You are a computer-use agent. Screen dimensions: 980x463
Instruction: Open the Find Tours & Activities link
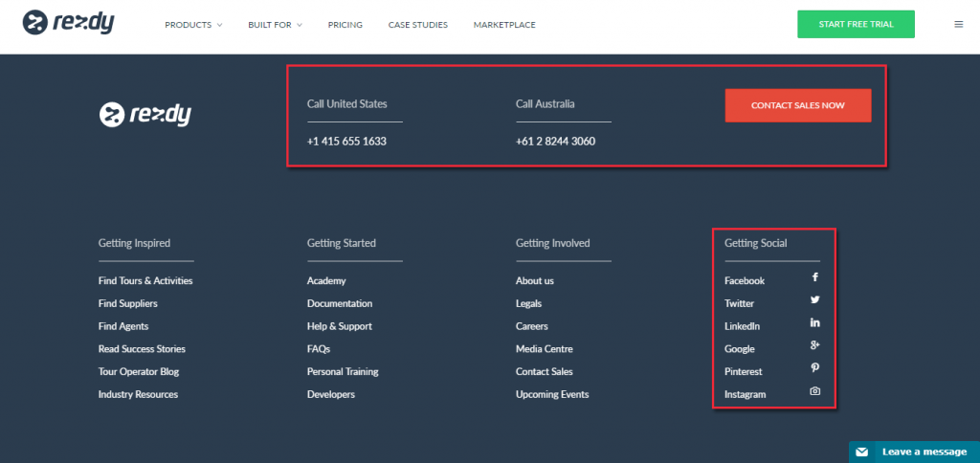145,280
